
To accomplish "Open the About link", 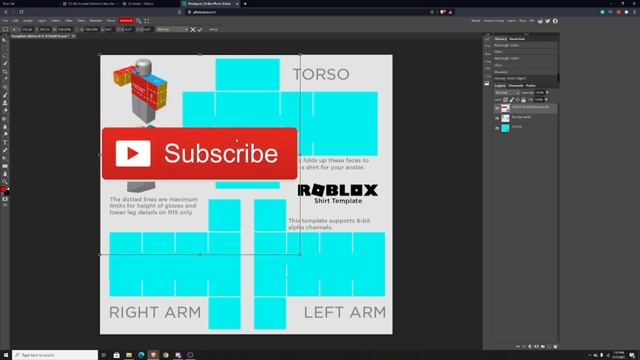I will pos(476,21).
